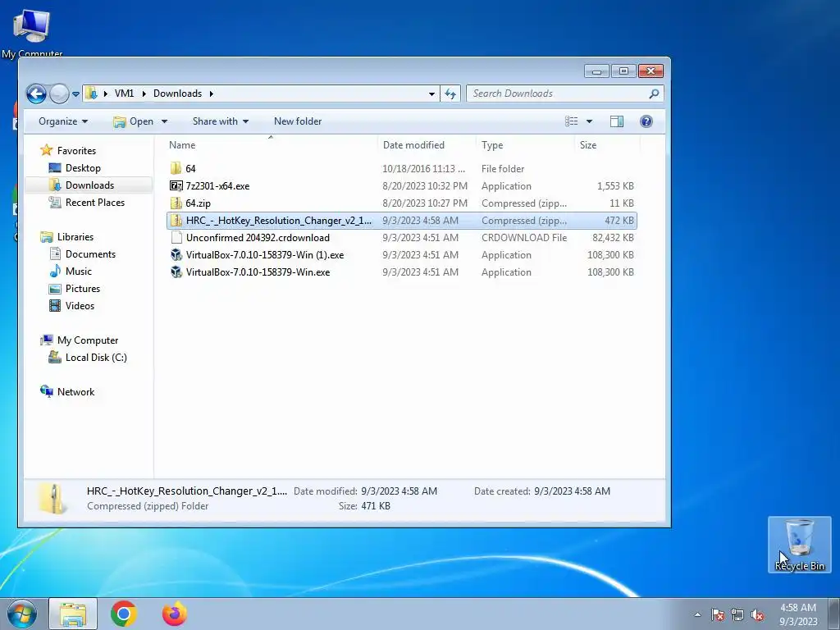
Task: Click the Date modified value in details pane
Action: tap(399, 491)
